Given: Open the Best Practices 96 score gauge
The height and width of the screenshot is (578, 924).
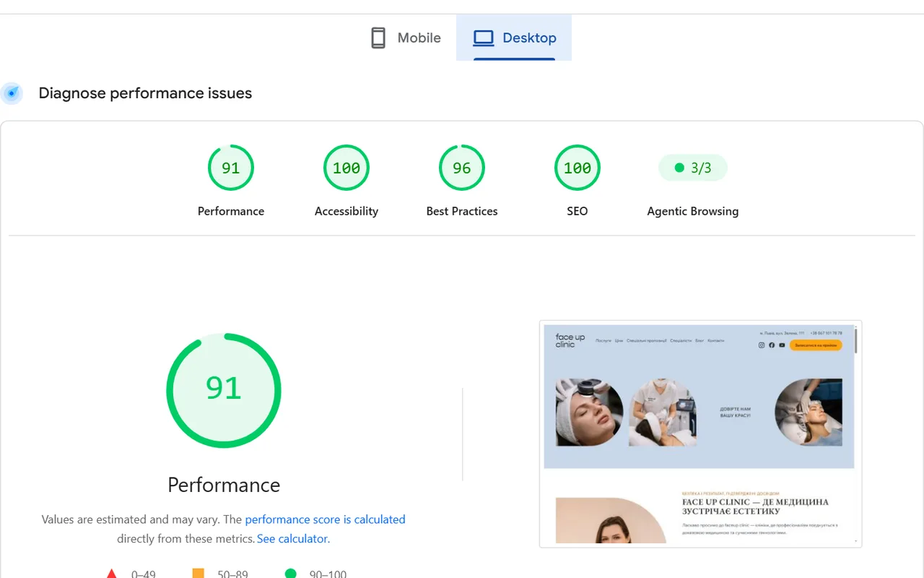Looking at the screenshot, I should (462, 168).
